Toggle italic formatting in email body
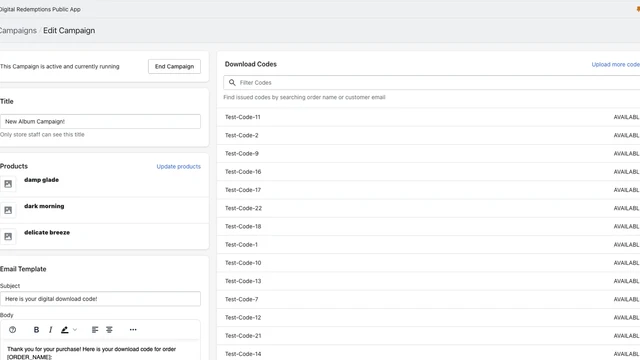The width and height of the screenshot is (640, 360). (50, 330)
